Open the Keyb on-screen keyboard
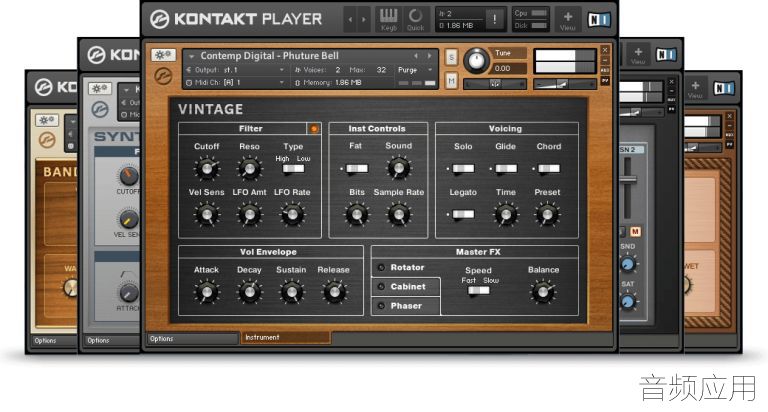This screenshot has height=412, width=768. pos(388,20)
